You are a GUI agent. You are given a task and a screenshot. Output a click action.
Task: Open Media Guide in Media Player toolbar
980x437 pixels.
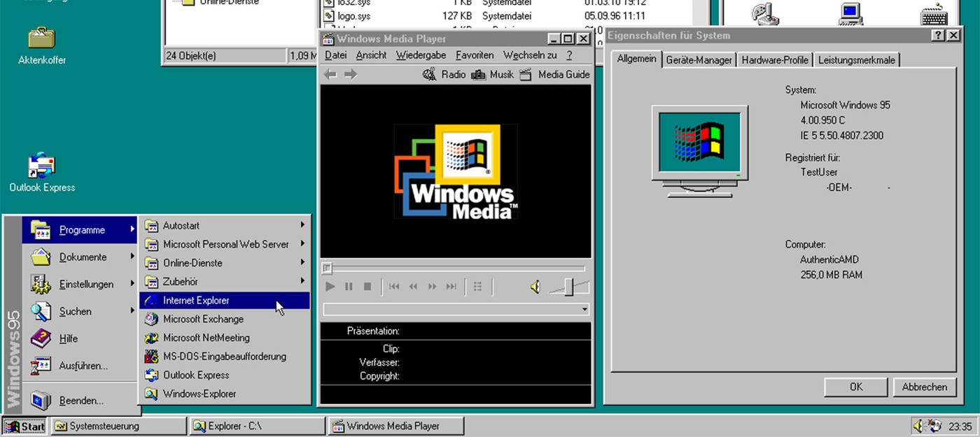point(554,74)
